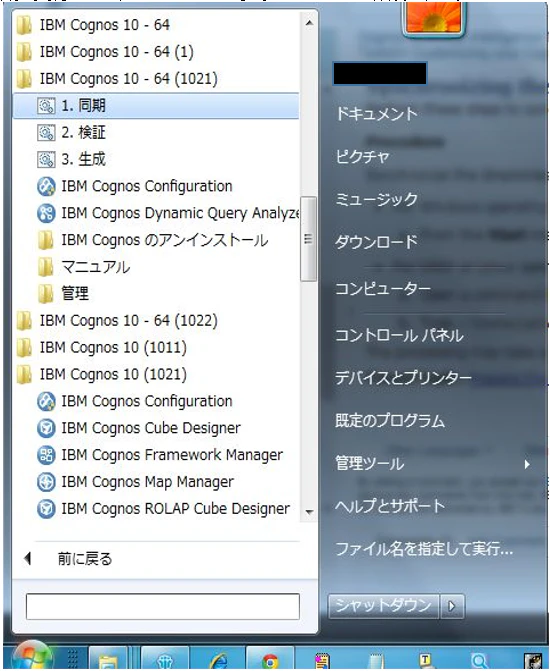Image resolution: width=550 pixels, height=671 pixels.
Task: Open Internet Explorer from the taskbar
Action: 219,659
